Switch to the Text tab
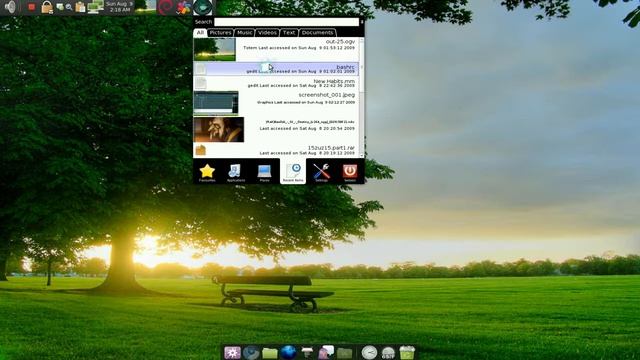This screenshot has width=640, height=360. click(289, 33)
